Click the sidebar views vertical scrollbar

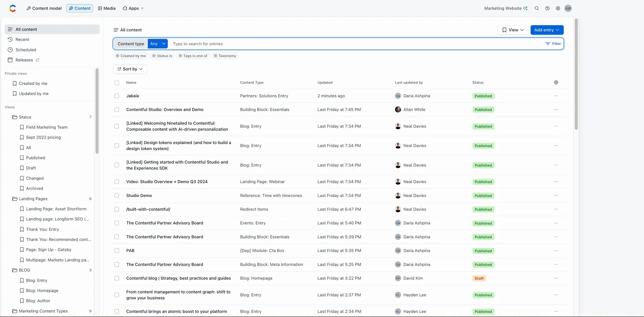[97, 111]
